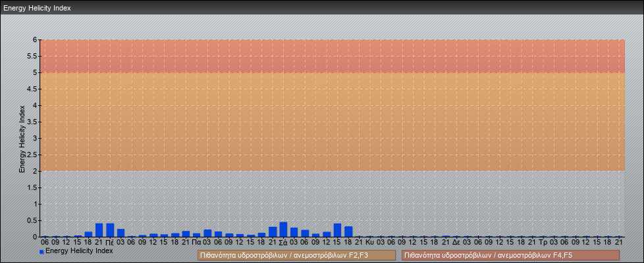The image size is (644, 263).
Task: Click the y-axis value 3
Action: click(x=36, y=138)
